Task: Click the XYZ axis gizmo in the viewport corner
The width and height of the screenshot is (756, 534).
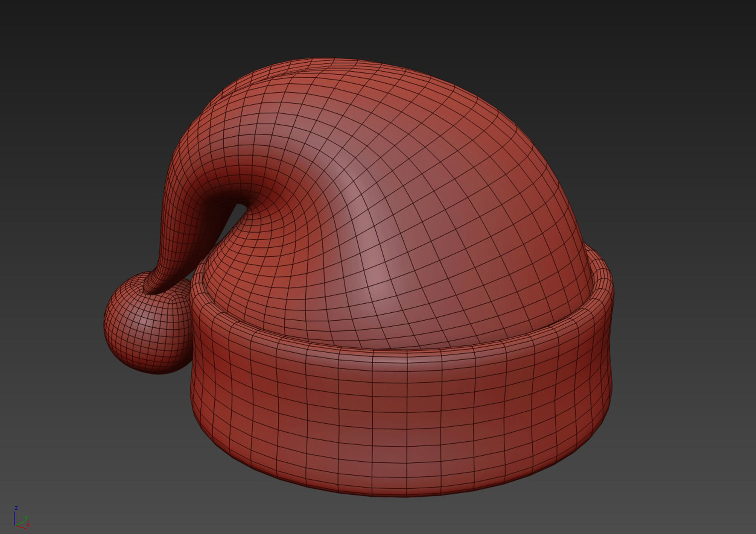Action: tap(21, 517)
